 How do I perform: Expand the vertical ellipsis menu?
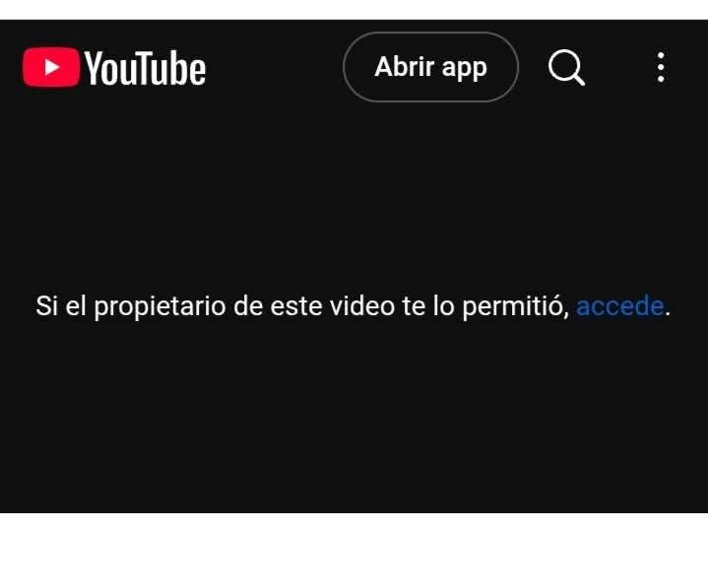[661, 67]
